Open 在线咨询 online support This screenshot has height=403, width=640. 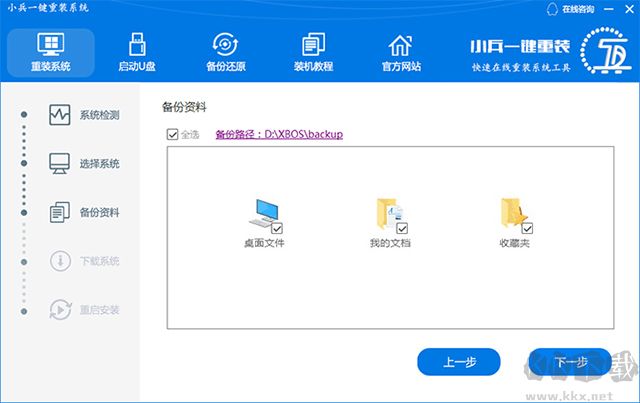[x=570, y=9]
